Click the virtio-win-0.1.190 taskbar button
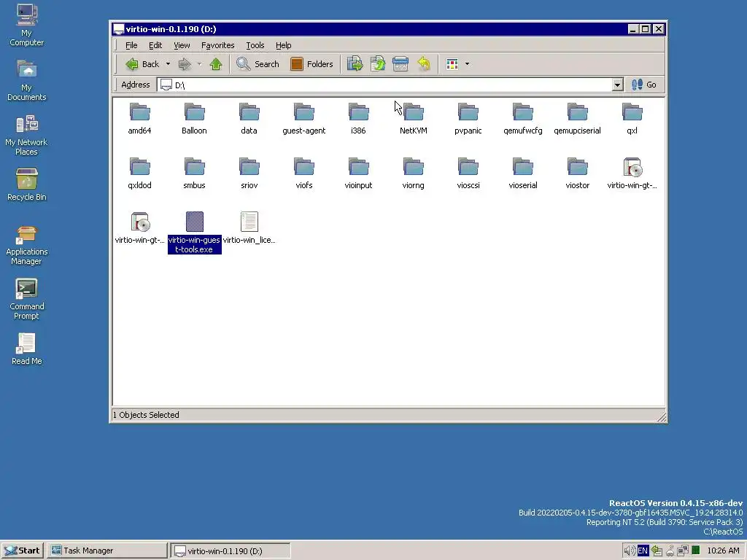This screenshot has height=560, width=747. point(231,551)
